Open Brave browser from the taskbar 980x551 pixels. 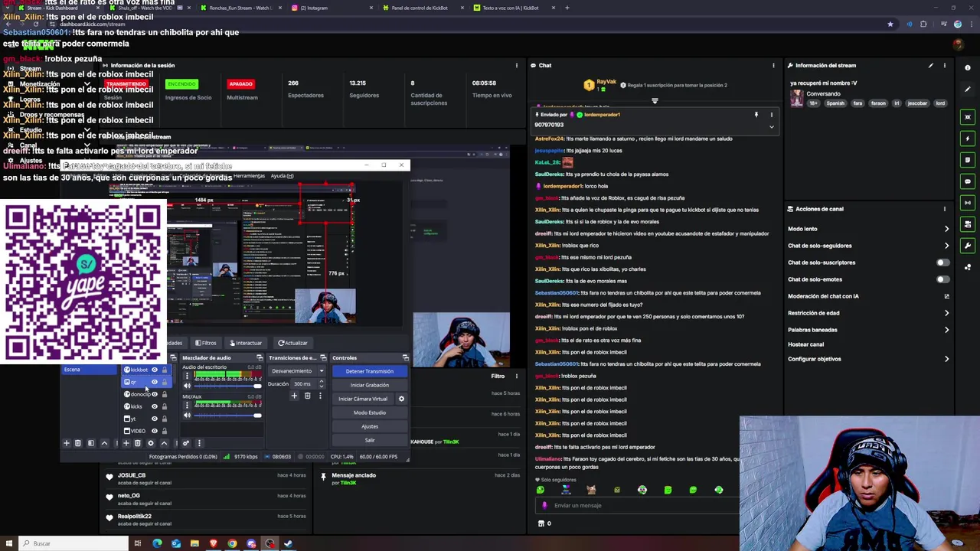coord(214,543)
